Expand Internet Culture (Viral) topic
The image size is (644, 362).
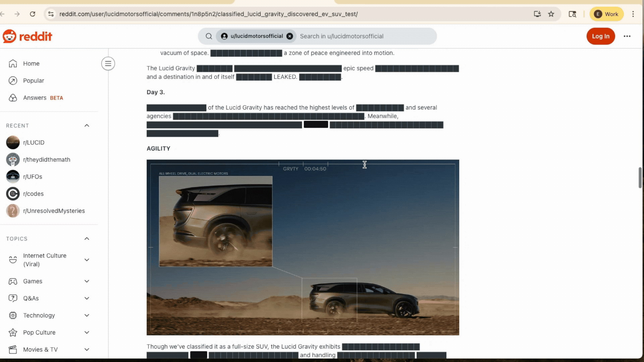(87, 260)
